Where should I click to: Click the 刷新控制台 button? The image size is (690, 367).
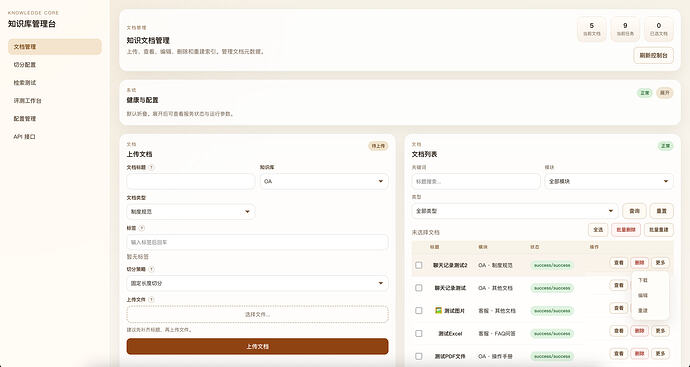point(653,55)
